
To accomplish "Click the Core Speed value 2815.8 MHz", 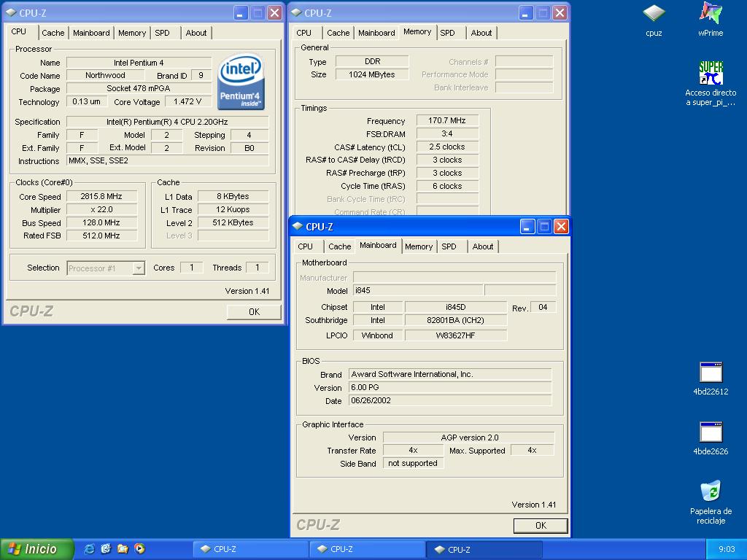I will [x=101, y=196].
